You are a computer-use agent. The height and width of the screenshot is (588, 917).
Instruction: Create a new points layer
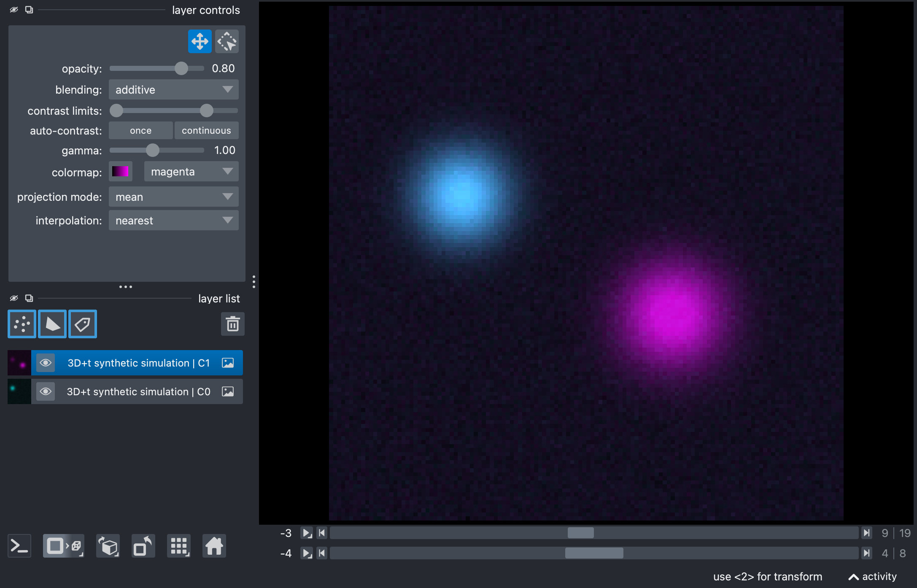tap(22, 324)
